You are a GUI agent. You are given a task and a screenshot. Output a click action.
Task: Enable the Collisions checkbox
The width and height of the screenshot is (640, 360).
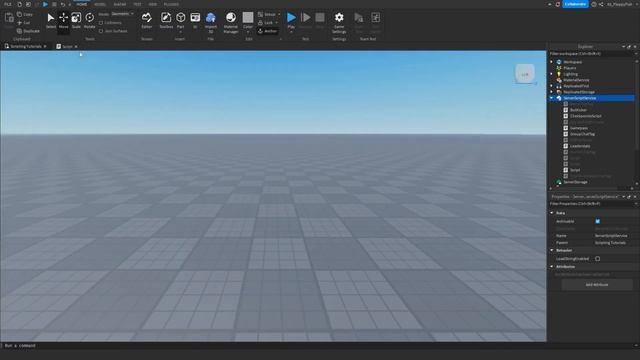101,23
